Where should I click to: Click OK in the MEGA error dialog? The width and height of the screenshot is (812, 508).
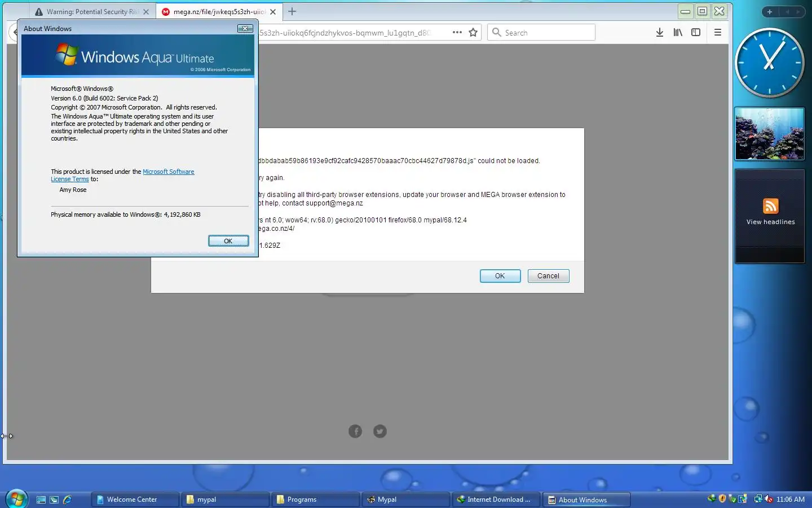[500, 276]
